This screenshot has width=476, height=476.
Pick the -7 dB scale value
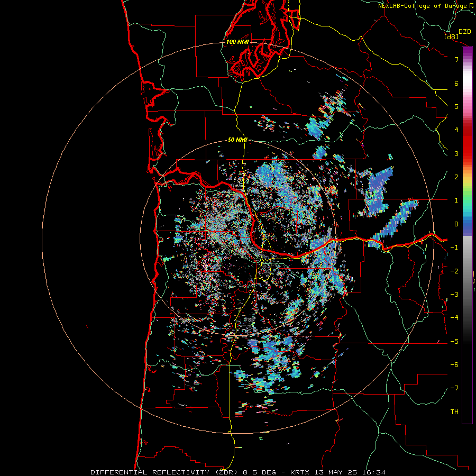(454, 388)
